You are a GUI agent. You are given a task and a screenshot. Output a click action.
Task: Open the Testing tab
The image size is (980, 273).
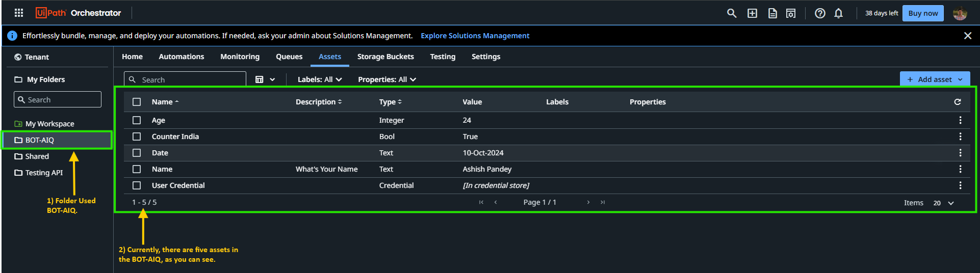pyautogui.click(x=443, y=57)
